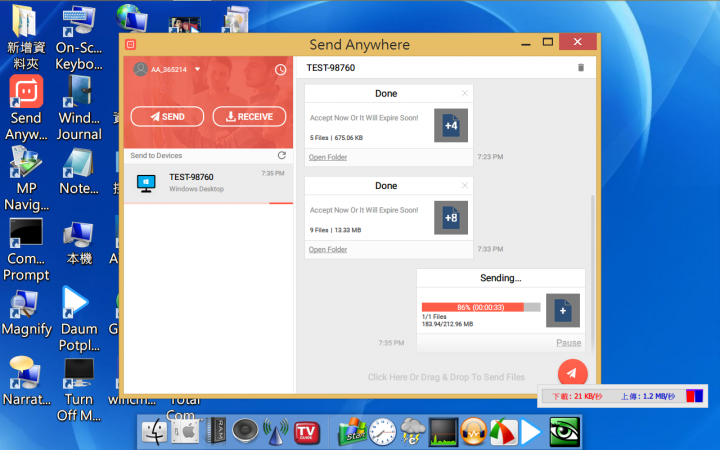720x450 pixels.
Task: Open the Windows Journal desktop shortcut
Action: 79,108
